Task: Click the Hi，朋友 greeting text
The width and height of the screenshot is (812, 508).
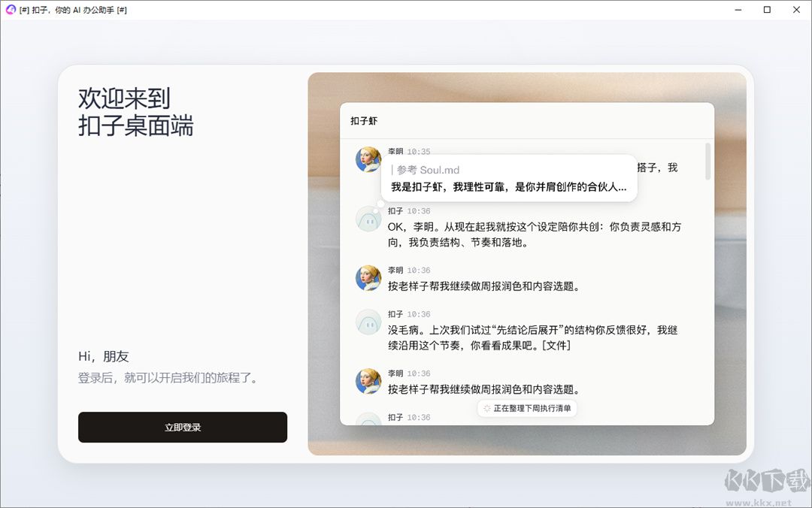Action: click(x=104, y=356)
